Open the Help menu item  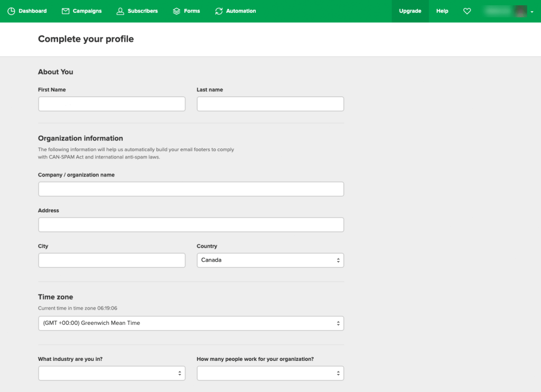click(442, 11)
